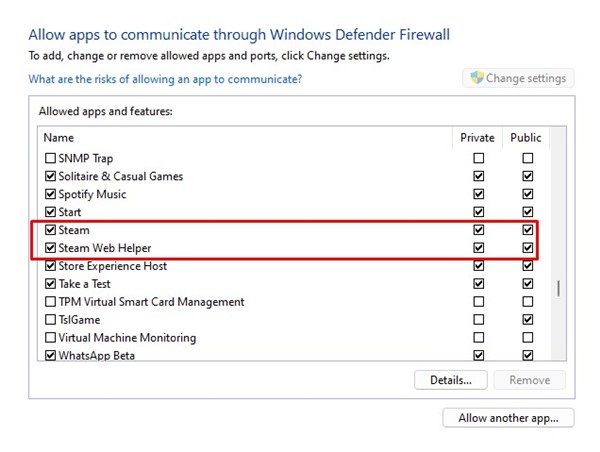600x452 pixels.
Task: Click the shield icon on Change settings
Action: point(477,78)
